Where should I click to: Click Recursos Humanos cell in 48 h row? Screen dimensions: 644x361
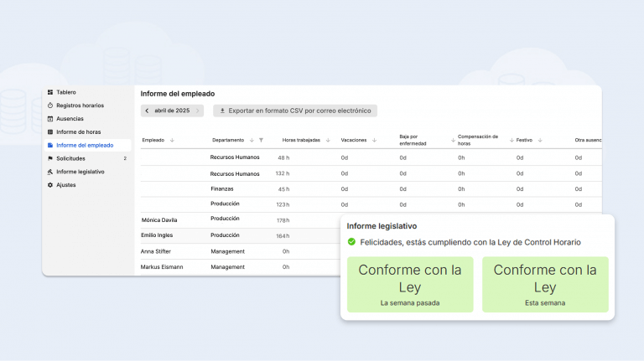point(235,157)
